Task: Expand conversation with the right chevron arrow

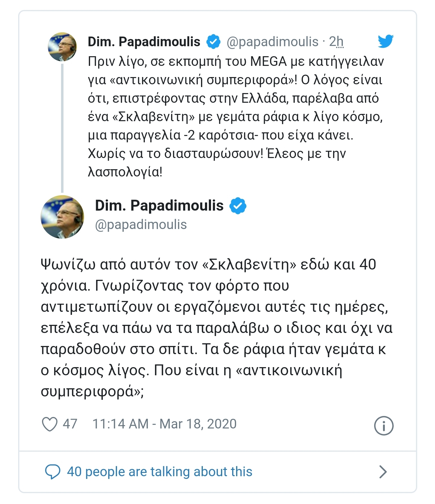Action: (383, 472)
